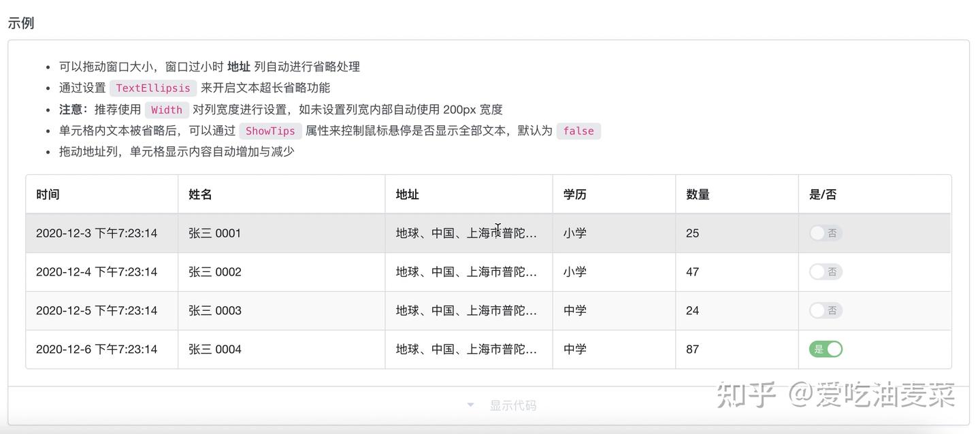This screenshot has width=980, height=434.
Task: Click the Width code tag
Action: click(167, 110)
